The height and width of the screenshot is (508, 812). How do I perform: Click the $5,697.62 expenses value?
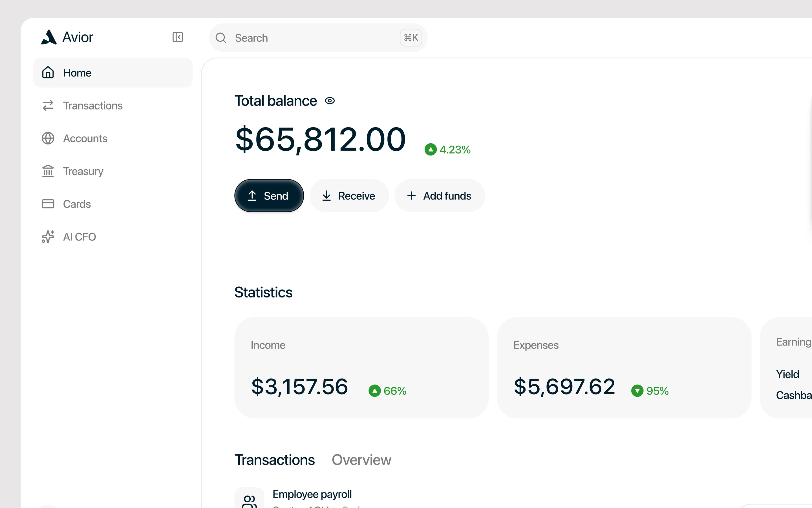point(564,386)
